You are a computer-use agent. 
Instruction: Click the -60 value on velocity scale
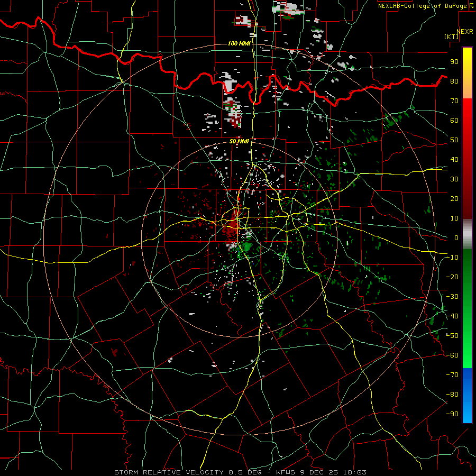pos(452,355)
